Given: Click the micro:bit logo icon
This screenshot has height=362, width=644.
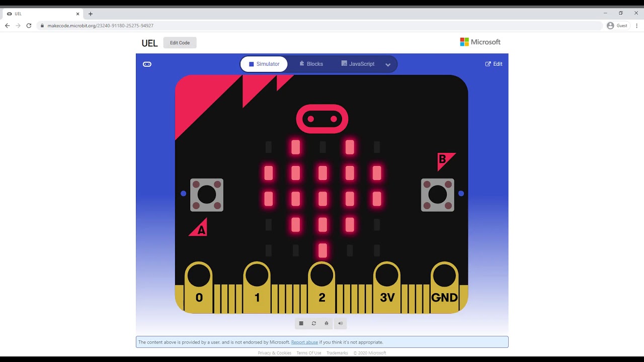Looking at the screenshot, I should (147, 64).
